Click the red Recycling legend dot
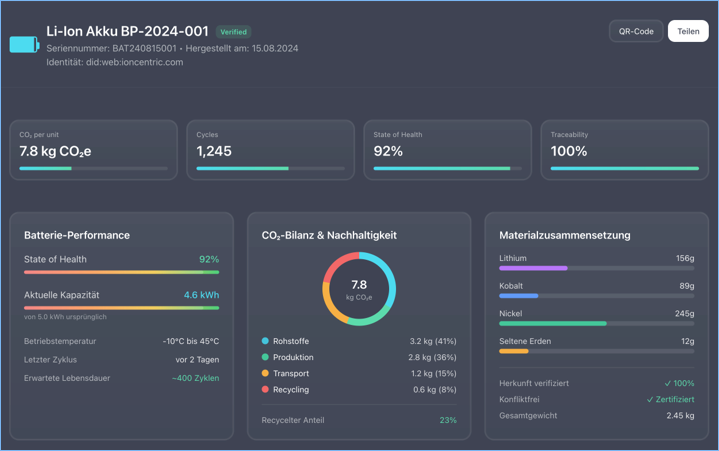The image size is (719, 451). [265, 389]
